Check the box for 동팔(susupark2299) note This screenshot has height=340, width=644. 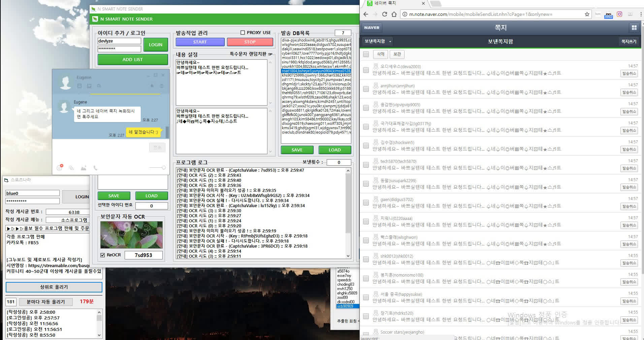click(366, 183)
